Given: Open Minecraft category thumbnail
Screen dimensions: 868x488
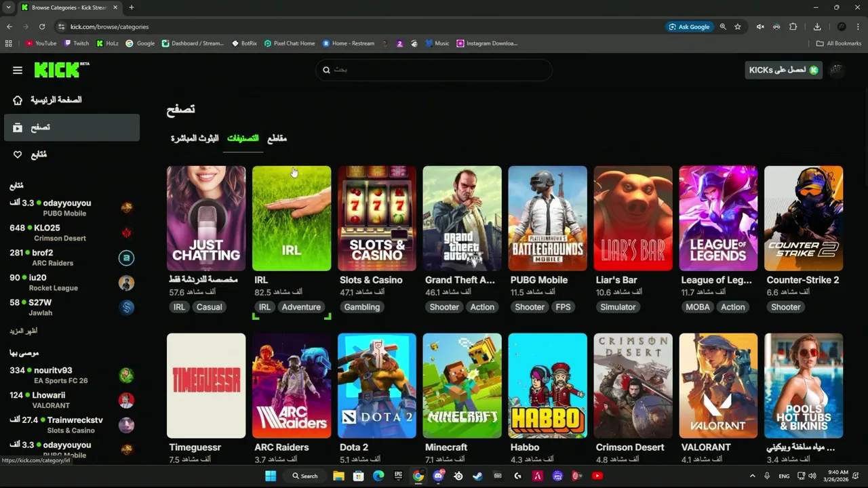Looking at the screenshot, I should pyautogui.click(x=462, y=386).
